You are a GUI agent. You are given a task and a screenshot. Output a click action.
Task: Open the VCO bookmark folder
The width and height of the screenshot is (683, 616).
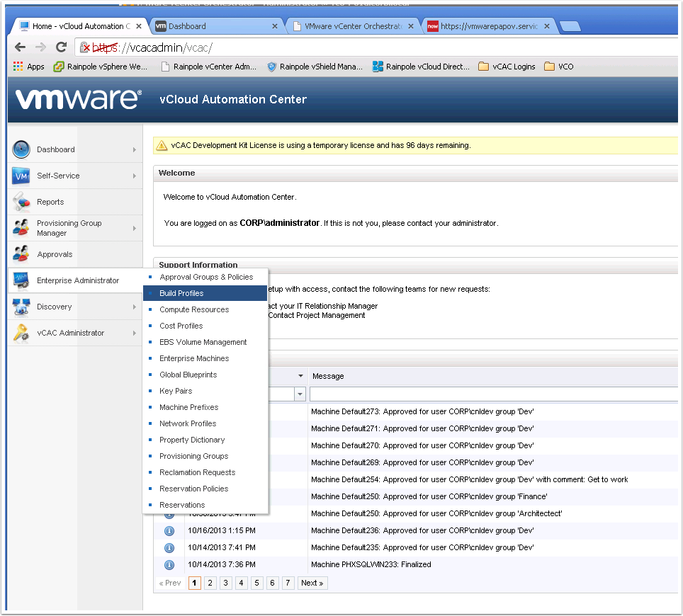tap(559, 67)
